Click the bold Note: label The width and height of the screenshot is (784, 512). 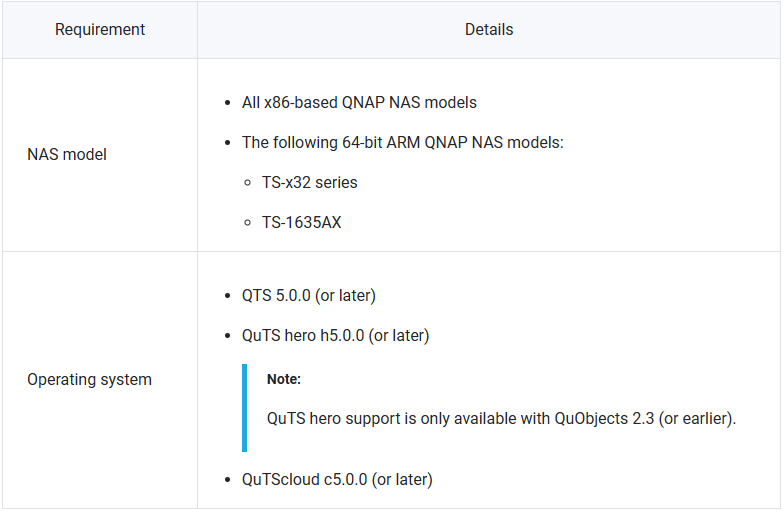click(x=284, y=379)
